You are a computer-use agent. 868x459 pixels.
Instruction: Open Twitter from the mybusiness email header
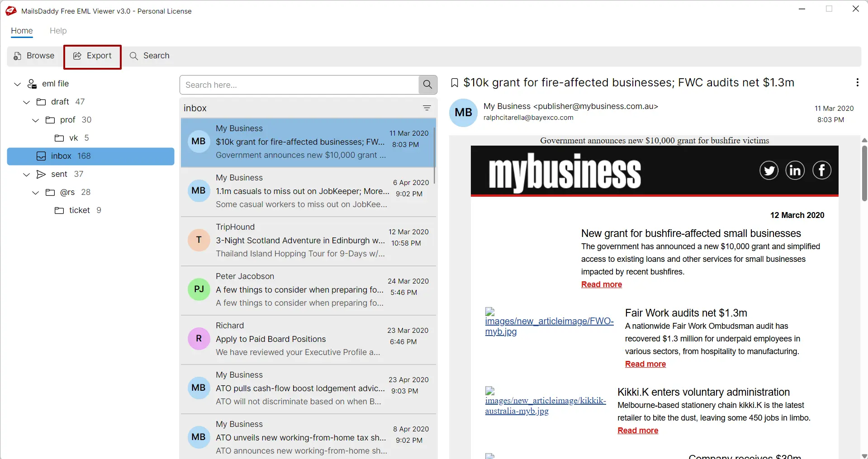pyautogui.click(x=769, y=170)
